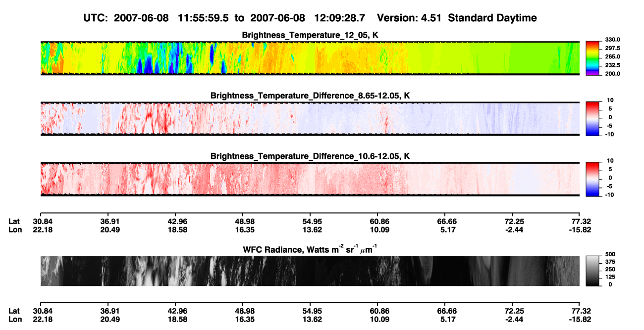Click the 10.6-12.05 difference image strip
The image size is (644, 330).
310,179
